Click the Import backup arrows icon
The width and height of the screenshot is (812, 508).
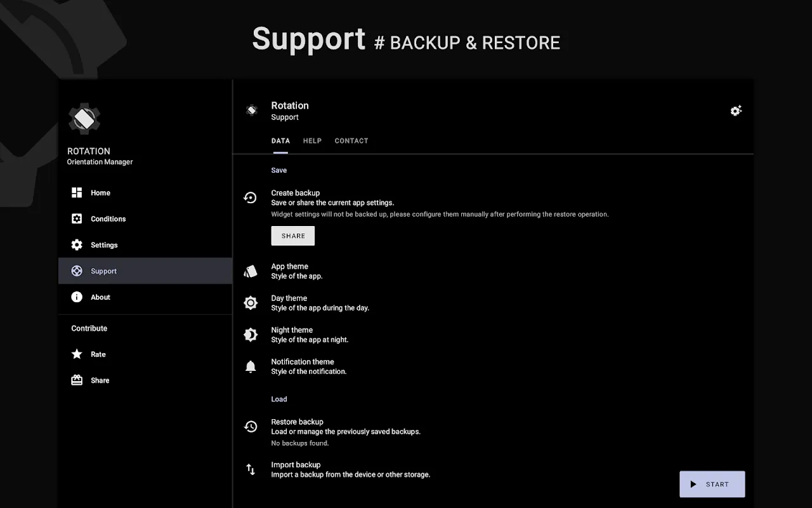pyautogui.click(x=251, y=469)
